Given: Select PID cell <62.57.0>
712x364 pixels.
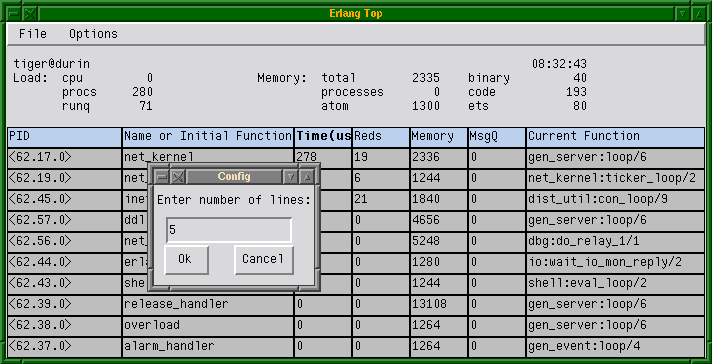Looking at the screenshot, I should coord(64,221).
